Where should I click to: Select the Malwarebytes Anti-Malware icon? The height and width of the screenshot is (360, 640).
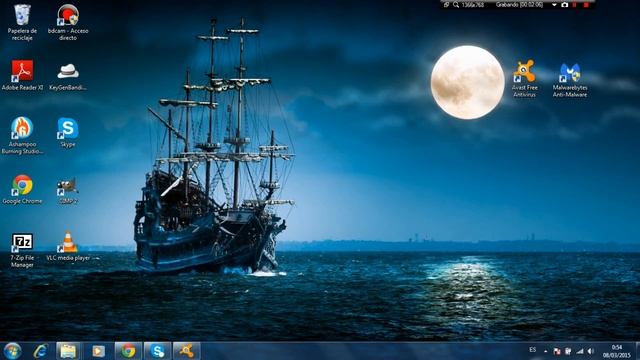coord(570,80)
